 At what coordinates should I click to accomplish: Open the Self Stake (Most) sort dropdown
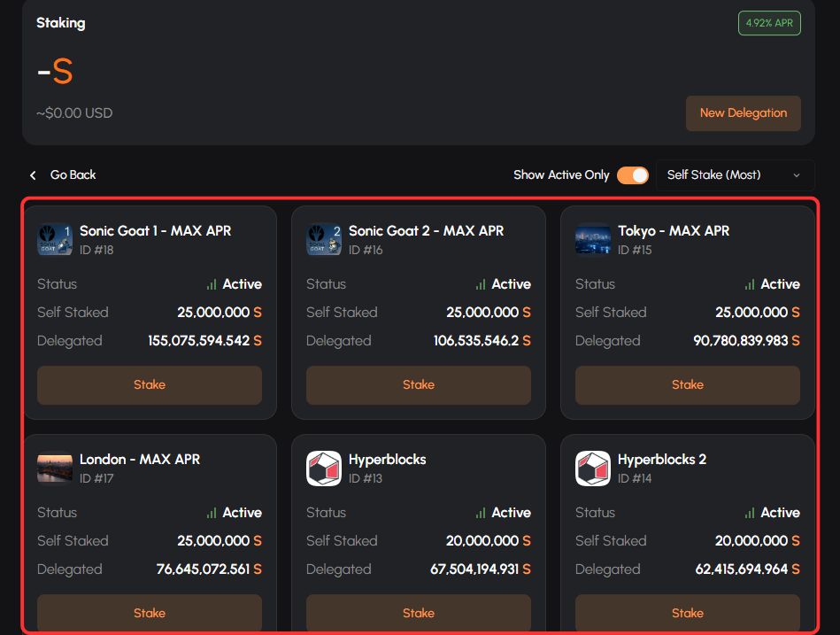click(735, 175)
